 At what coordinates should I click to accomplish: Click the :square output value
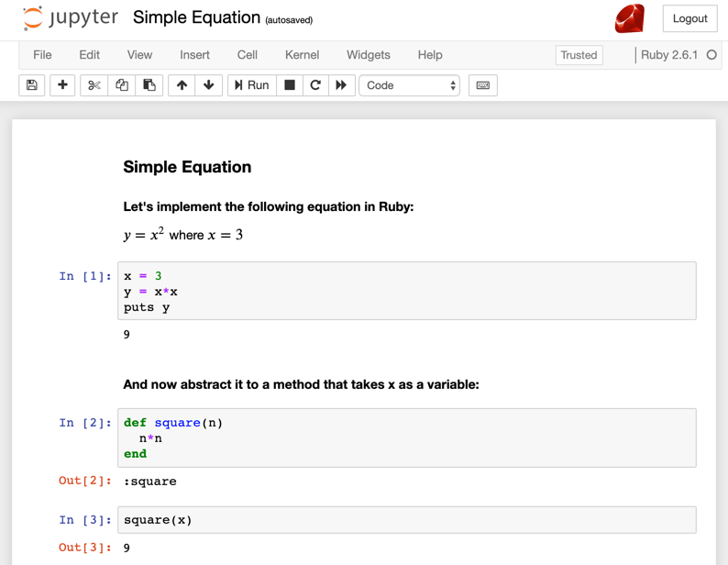point(150,482)
